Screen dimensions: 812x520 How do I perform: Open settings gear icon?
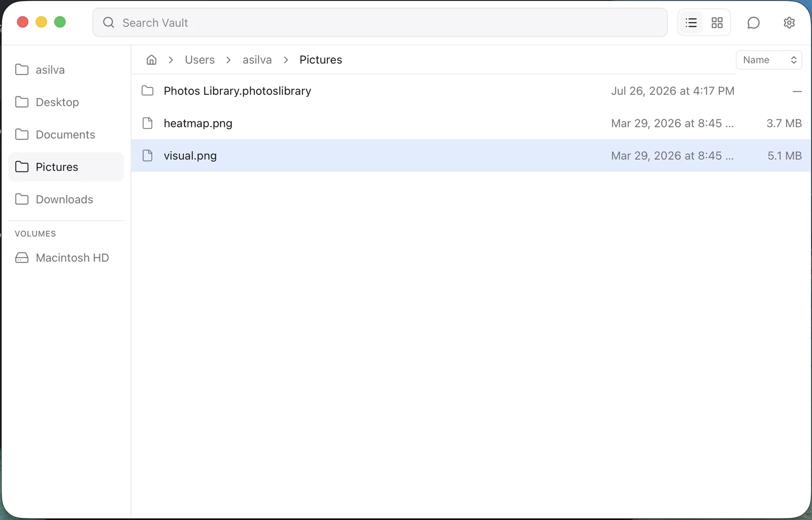[789, 23]
